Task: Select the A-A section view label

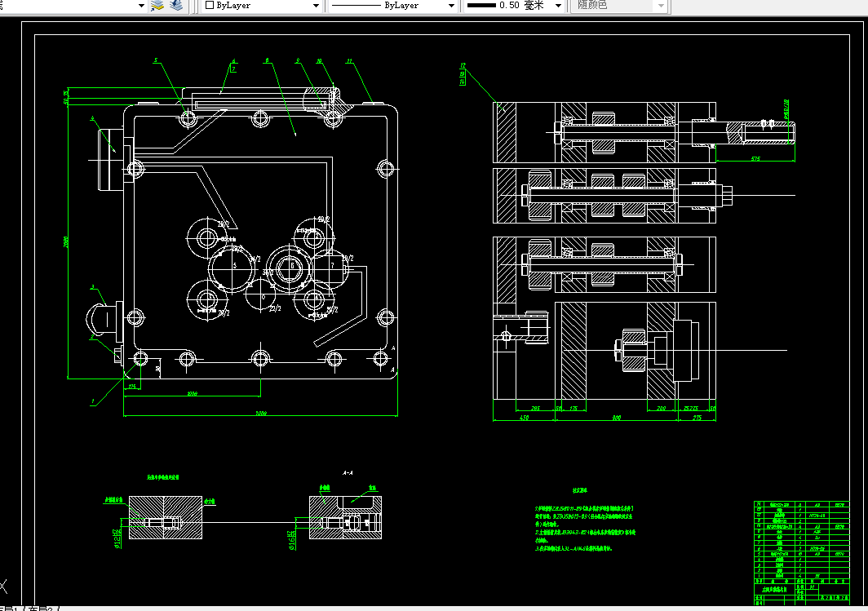Action: 348,473
